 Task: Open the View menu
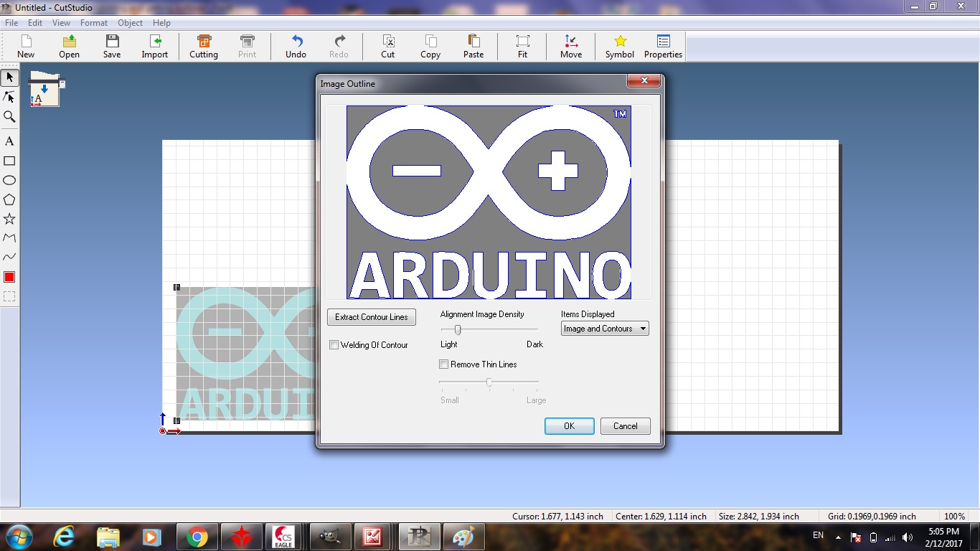pos(61,23)
